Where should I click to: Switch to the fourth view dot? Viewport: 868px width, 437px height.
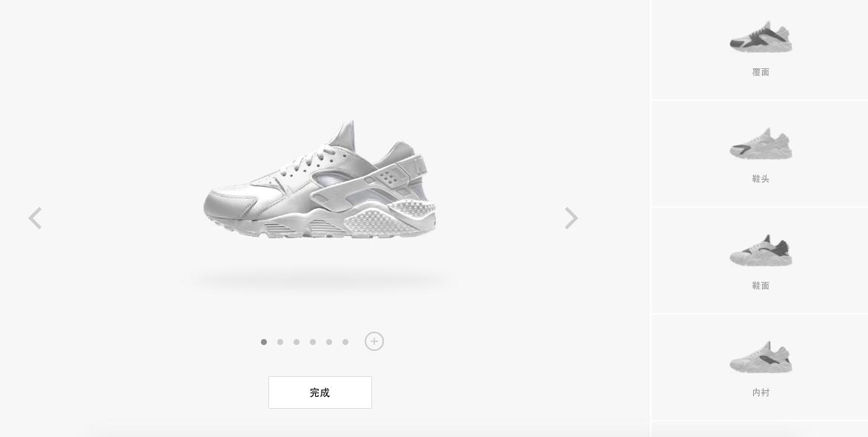tap(313, 342)
